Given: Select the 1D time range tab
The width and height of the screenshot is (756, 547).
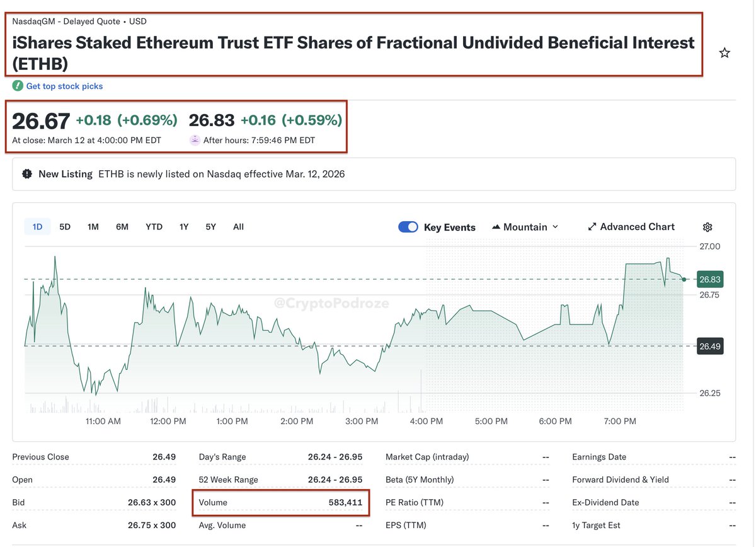Looking at the screenshot, I should point(38,227).
